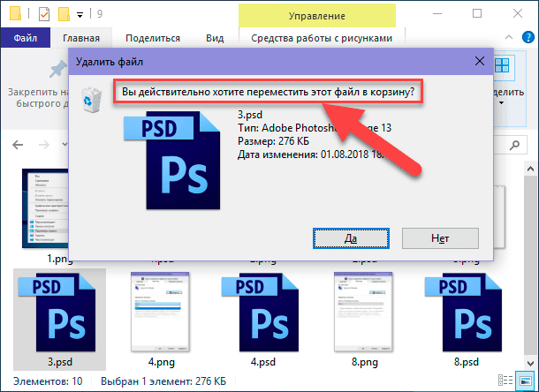Click the 4.psd file name label

263,362
